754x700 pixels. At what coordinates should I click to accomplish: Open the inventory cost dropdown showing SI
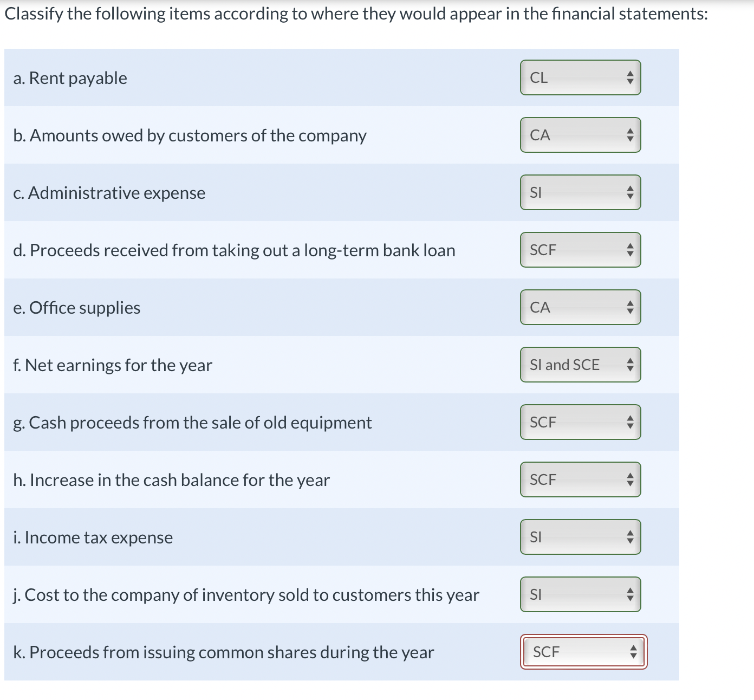(580, 594)
